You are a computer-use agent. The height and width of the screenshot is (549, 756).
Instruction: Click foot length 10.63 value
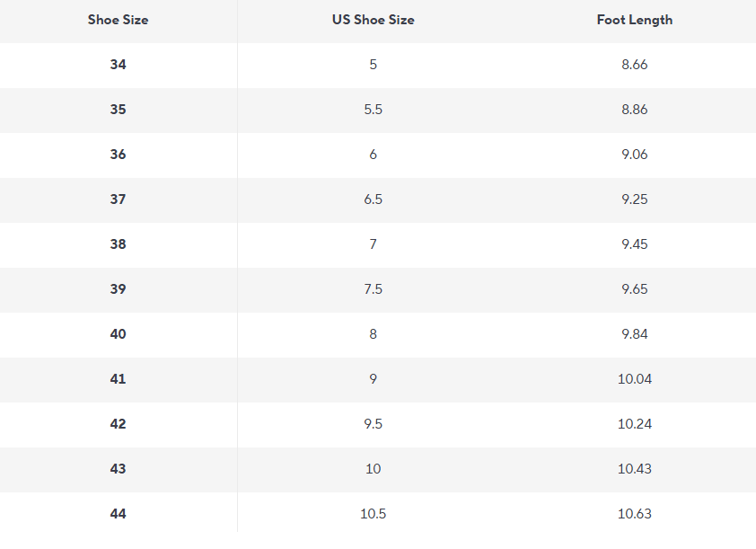(x=635, y=513)
